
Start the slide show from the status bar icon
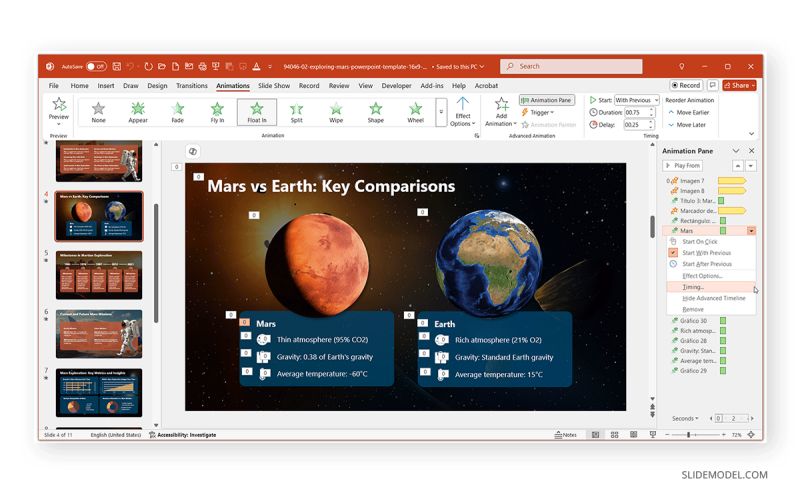[653, 435]
